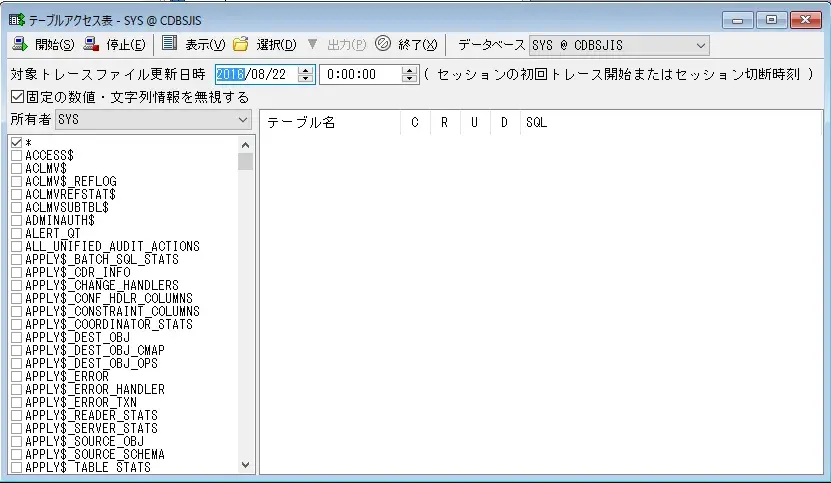
Task: Enable the ALERT_QT table checkbox
Action: click(x=16, y=233)
